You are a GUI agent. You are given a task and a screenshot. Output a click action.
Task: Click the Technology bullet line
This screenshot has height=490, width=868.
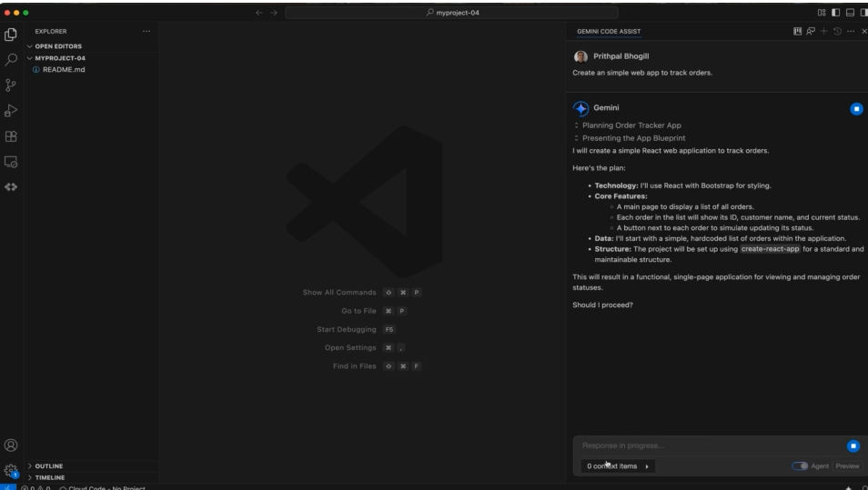(682, 185)
